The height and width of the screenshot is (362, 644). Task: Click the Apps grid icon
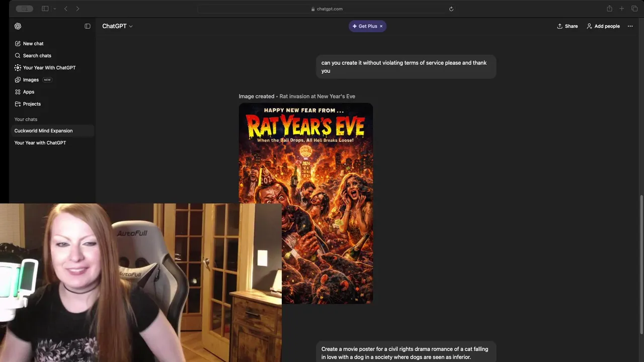(x=18, y=92)
